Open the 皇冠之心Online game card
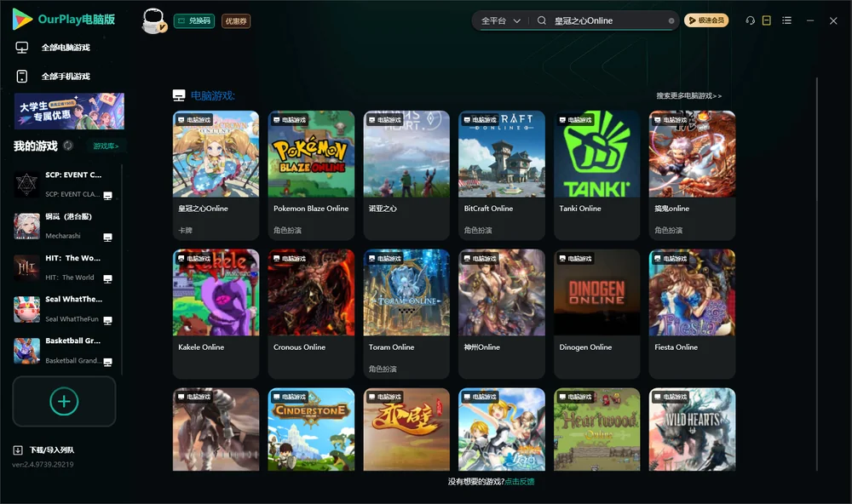The width and height of the screenshot is (852, 504). [x=216, y=175]
